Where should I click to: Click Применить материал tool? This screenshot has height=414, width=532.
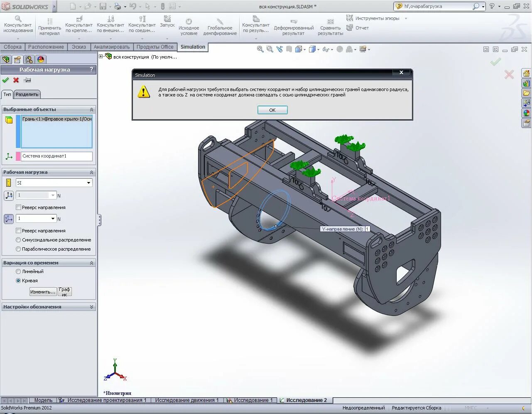49,27
